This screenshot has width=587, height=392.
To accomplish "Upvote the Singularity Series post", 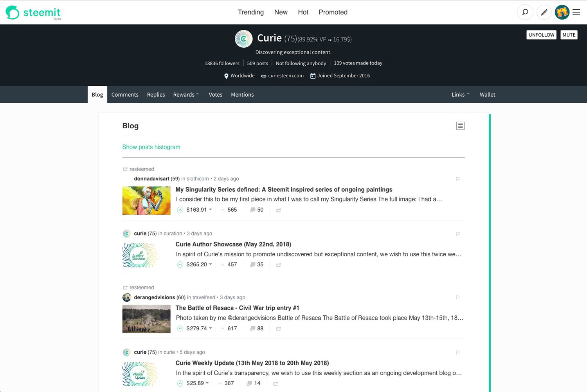I will [x=180, y=210].
